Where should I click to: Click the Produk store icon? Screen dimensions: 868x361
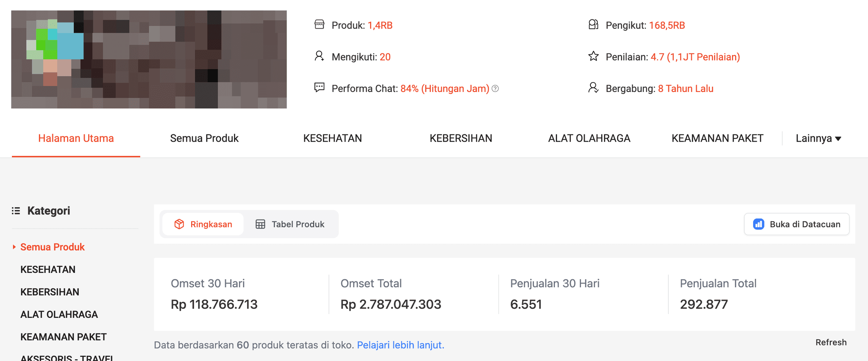(x=319, y=25)
